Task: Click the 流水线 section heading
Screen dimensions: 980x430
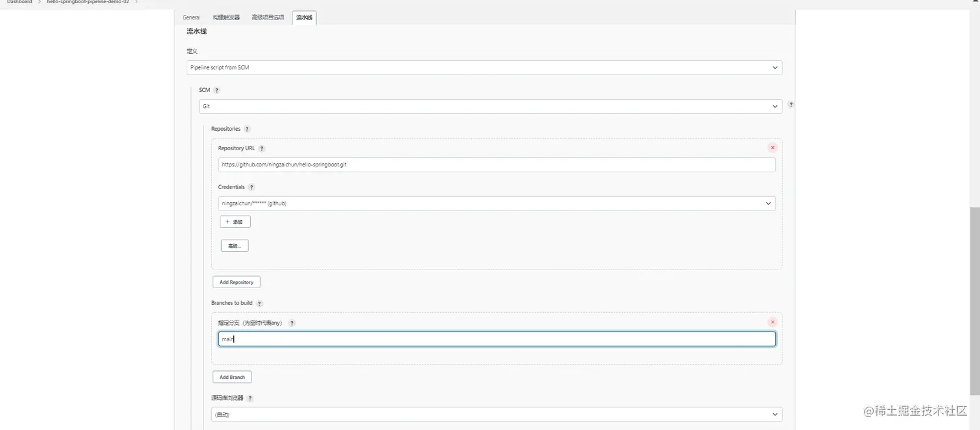Action: (x=196, y=31)
